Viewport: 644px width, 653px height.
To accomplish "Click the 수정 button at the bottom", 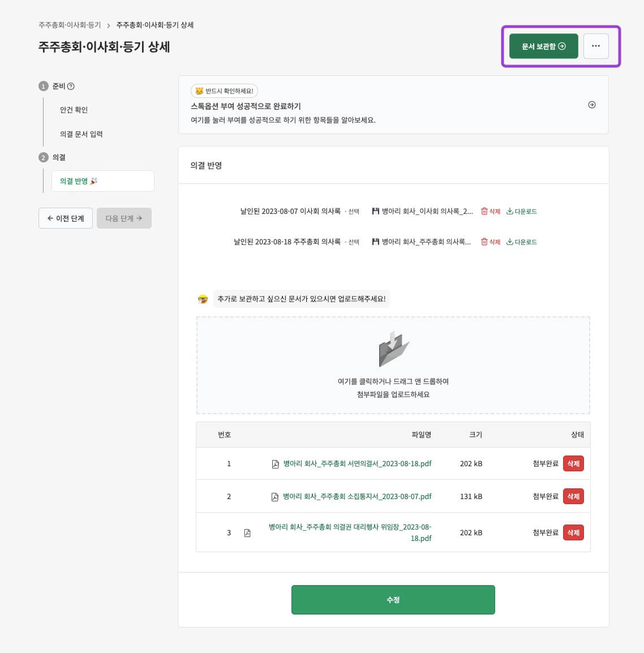I will coord(393,599).
